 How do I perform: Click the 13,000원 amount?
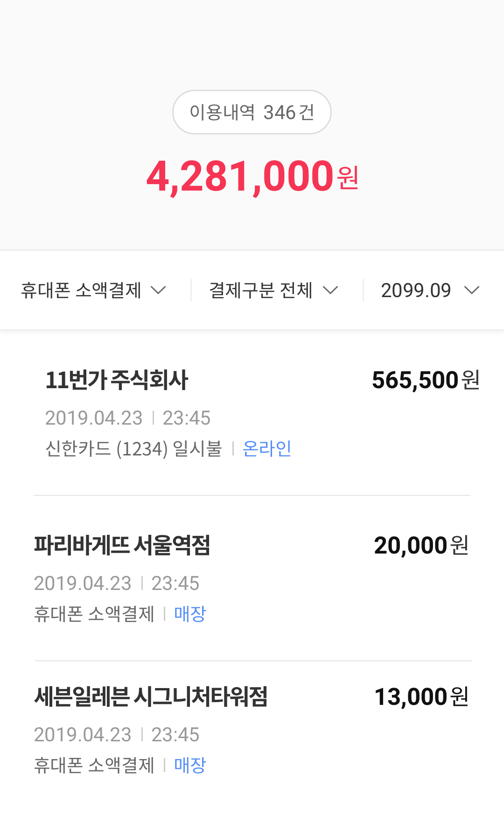(421, 696)
